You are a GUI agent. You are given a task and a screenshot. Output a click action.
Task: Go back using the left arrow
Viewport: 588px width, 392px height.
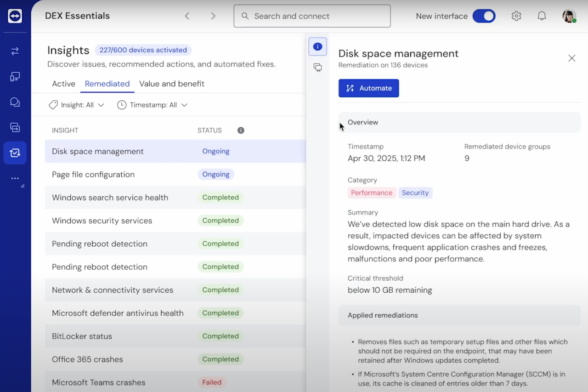[x=187, y=16]
